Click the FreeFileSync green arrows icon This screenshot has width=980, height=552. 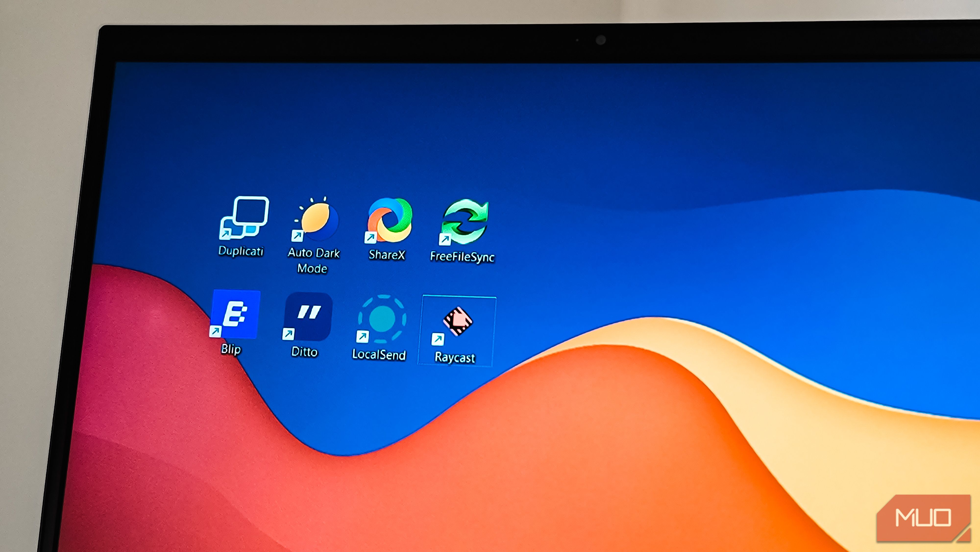click(x=465, y=222)
